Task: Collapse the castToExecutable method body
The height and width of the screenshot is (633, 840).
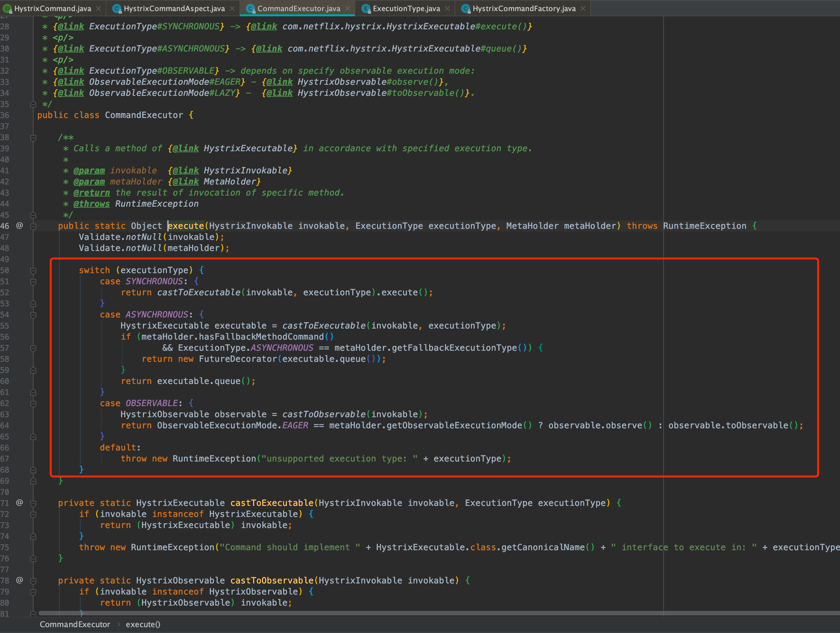Action: click(33, 503)
